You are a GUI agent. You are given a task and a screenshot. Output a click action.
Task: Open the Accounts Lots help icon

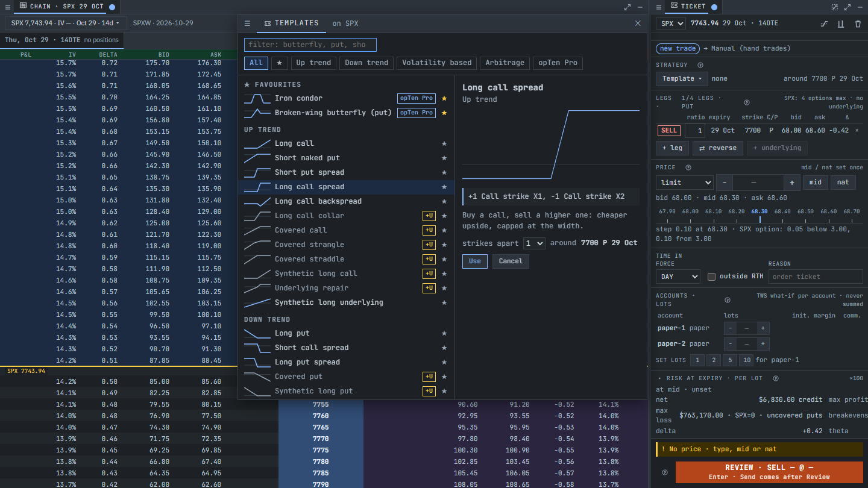coord(727,300)
